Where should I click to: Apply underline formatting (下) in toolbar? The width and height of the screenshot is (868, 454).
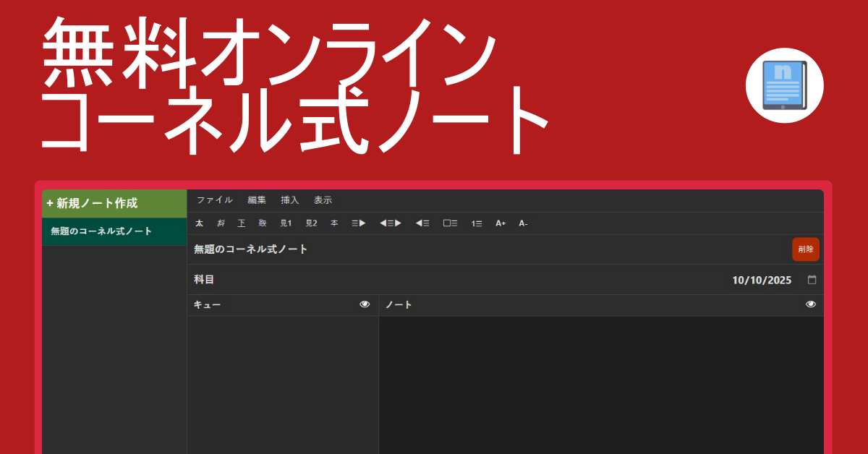point(242,223)
